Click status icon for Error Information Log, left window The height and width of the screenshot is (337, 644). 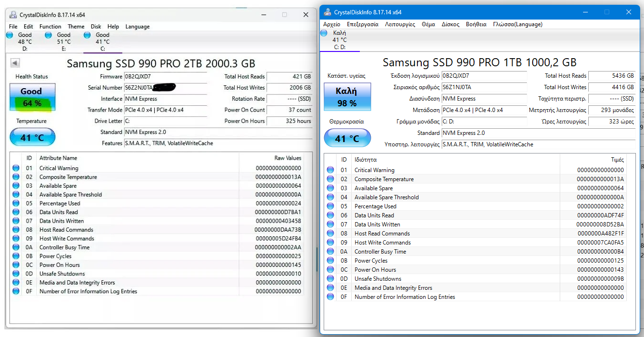click(16, 291)
